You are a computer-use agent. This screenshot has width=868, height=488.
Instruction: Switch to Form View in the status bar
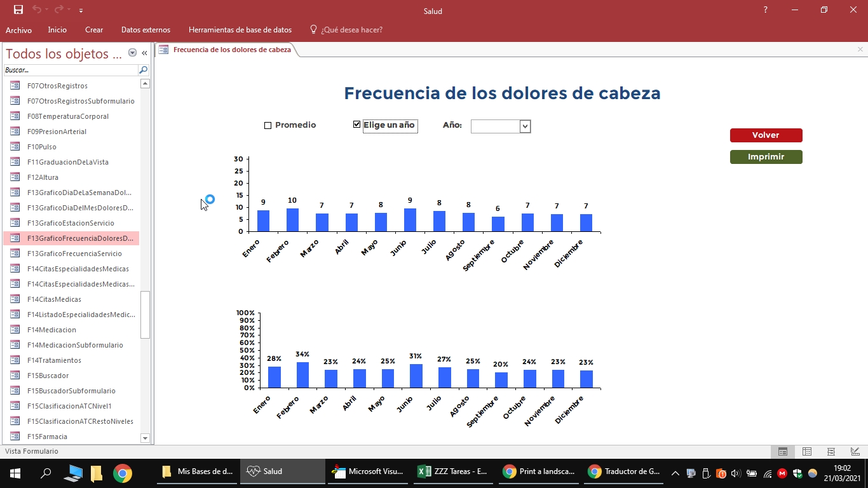(x=783, y=452)
